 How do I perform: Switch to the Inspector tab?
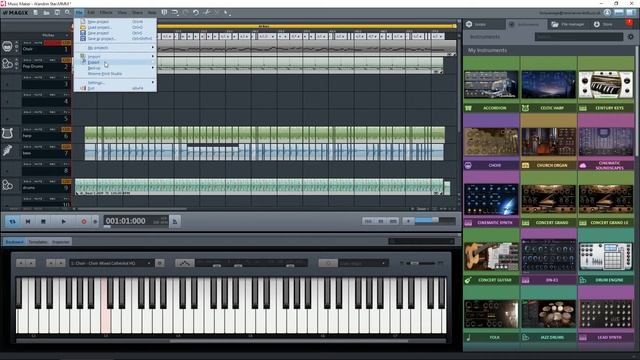click(61, 242)
